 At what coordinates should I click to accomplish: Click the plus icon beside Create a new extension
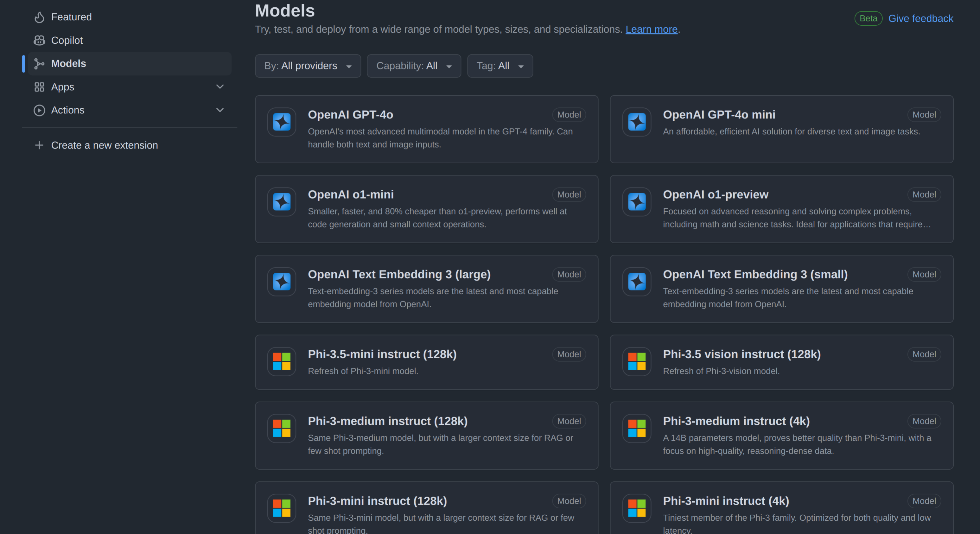tap(39, 145)
